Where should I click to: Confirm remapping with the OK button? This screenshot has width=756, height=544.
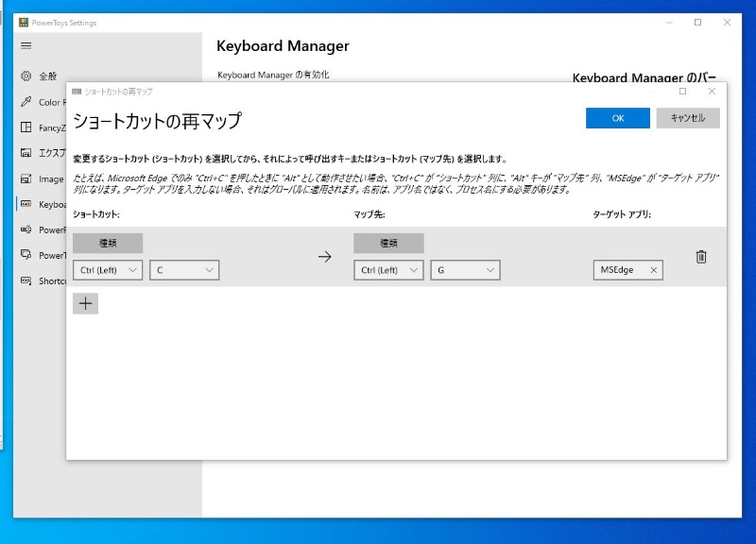(617, 118)
